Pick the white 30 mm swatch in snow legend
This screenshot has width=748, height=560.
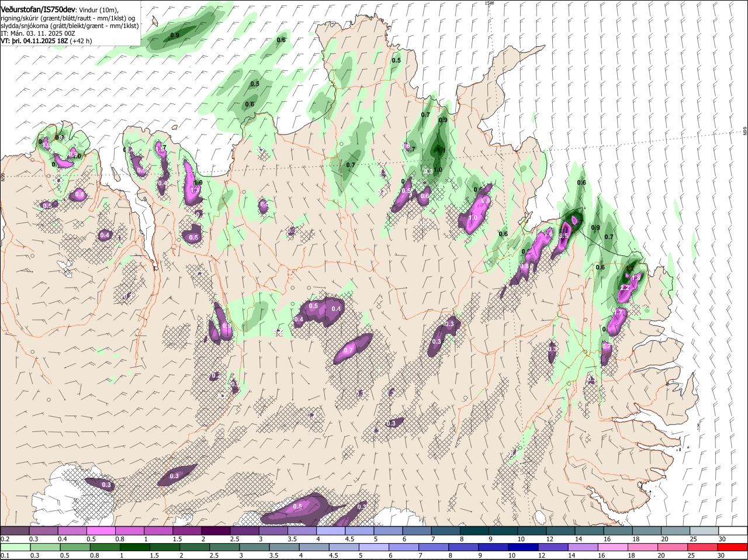click(x=733, y=530)
